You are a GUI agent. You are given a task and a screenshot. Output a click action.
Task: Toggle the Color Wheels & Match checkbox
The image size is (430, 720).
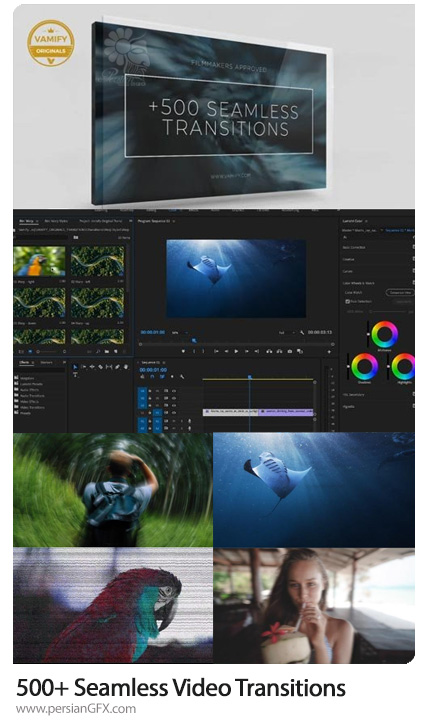[414, 282]
